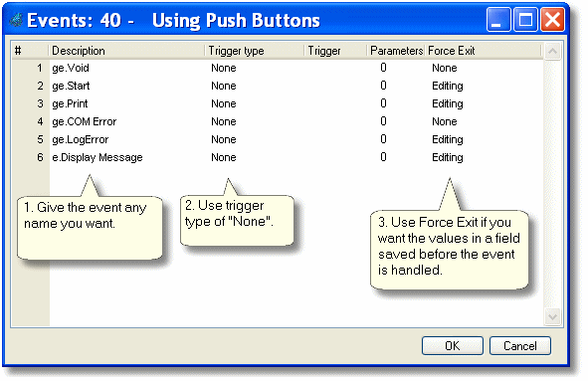Click the scrollbar down arrow
Image resolution: width=588 pixels, height=381 pixels.
click(552, 317)
